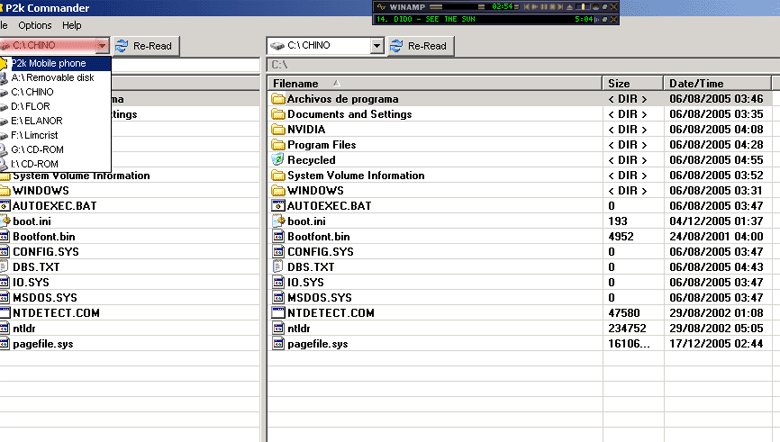780x442 pixels.
Task: Click System Volume Information in left panel
Action: [81, 176]
